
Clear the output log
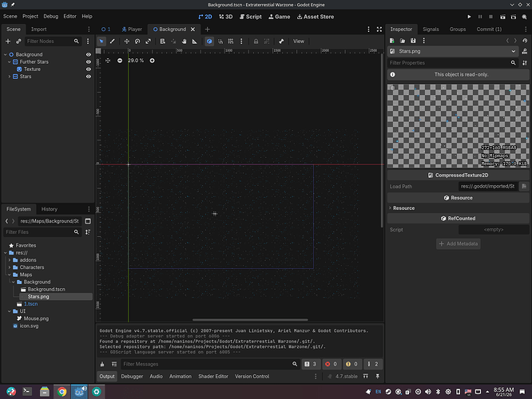pos(102,364)
